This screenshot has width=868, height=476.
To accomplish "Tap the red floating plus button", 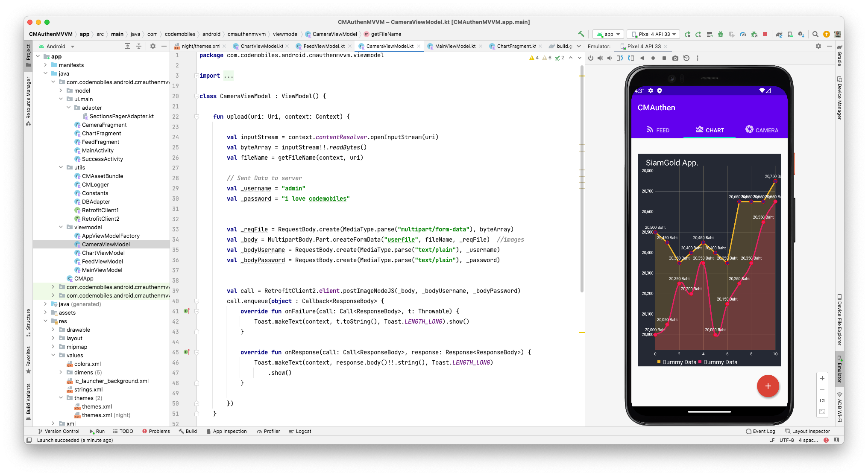I will click(x=768, y=386).
